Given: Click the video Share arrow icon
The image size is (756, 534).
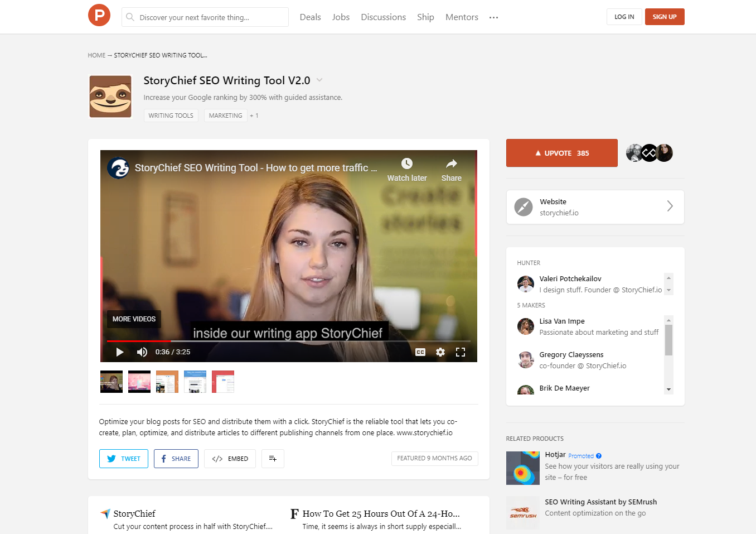Looking at the screenshot, I should 452,163.
